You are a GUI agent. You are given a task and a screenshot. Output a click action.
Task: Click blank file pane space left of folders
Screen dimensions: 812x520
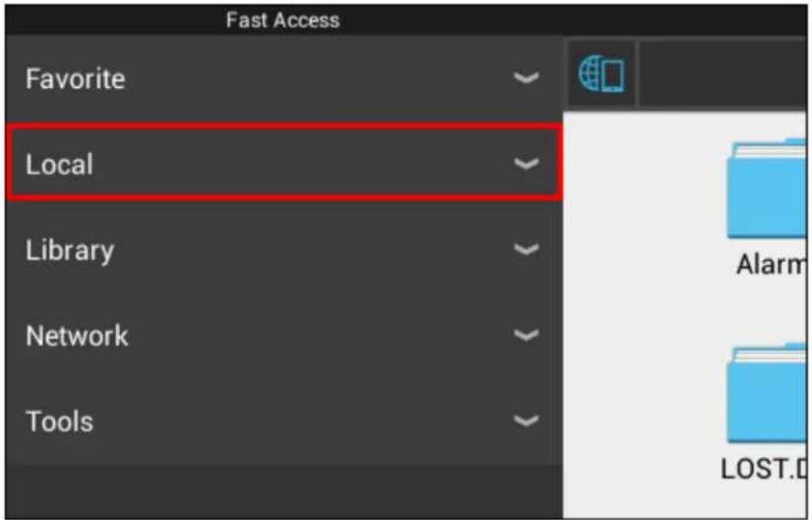[642, 310]
